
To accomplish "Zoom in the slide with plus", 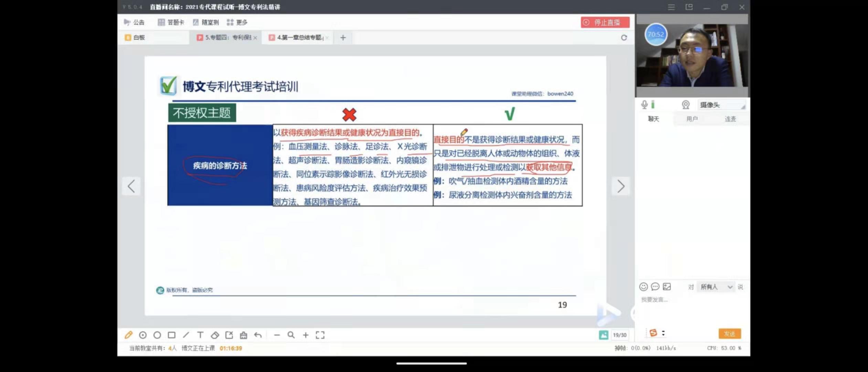I will click(306, 335).
